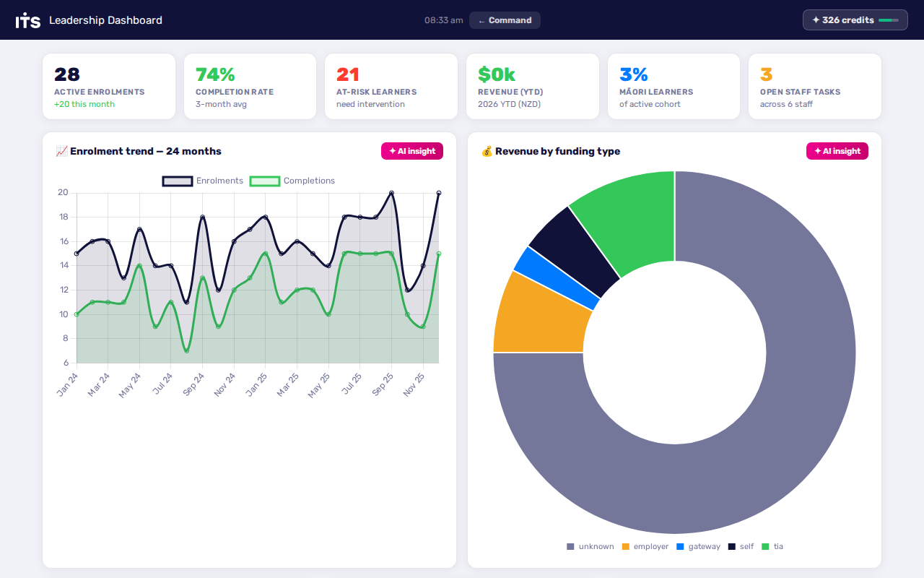Click the '+20 this month' text
924x578 pixels.
coord(84,104)
